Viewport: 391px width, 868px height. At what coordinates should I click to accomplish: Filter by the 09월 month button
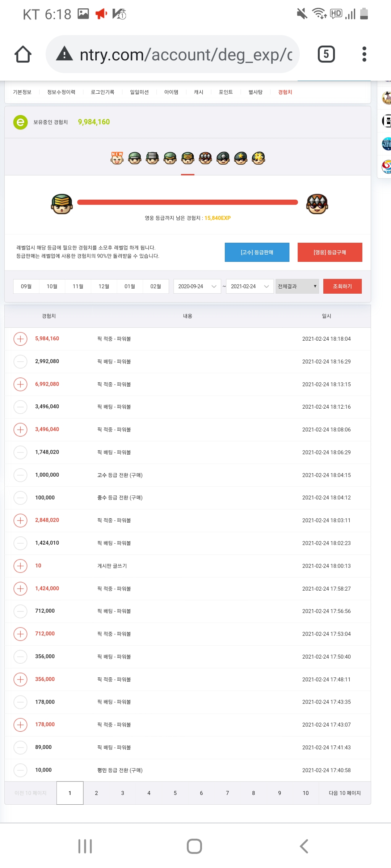tap(26, 286)
